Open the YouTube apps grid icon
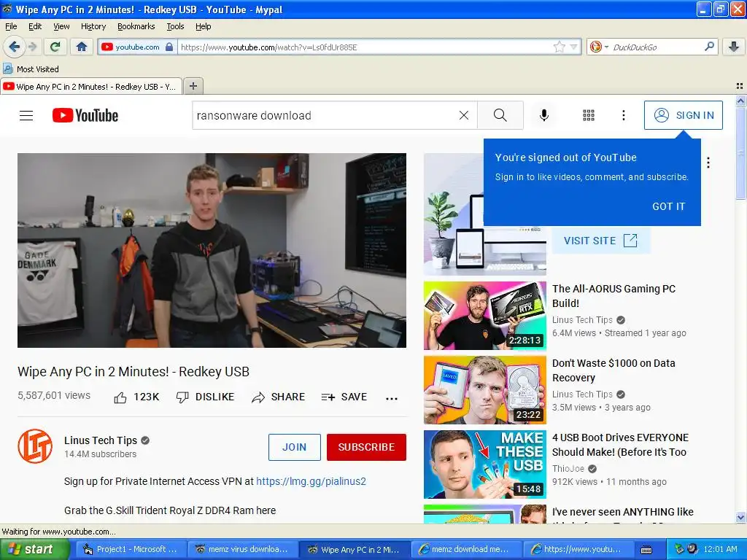 [x=589, y=115]
